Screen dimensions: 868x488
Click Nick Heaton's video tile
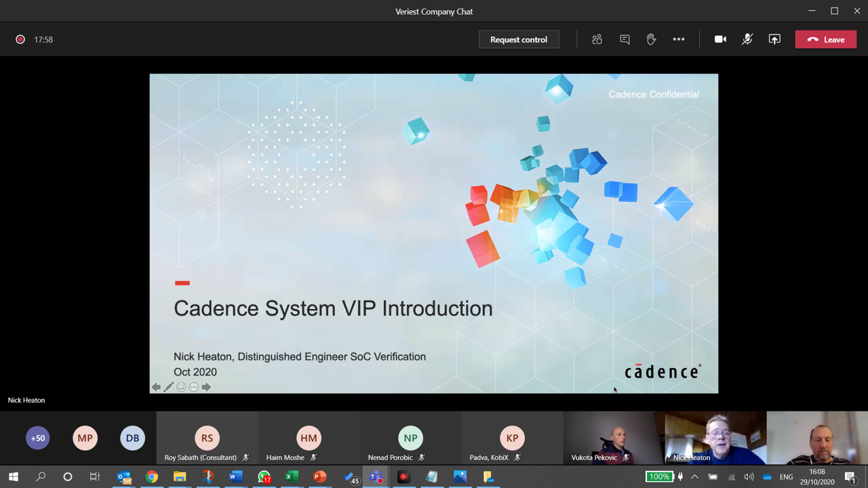(x=715, y=438)
